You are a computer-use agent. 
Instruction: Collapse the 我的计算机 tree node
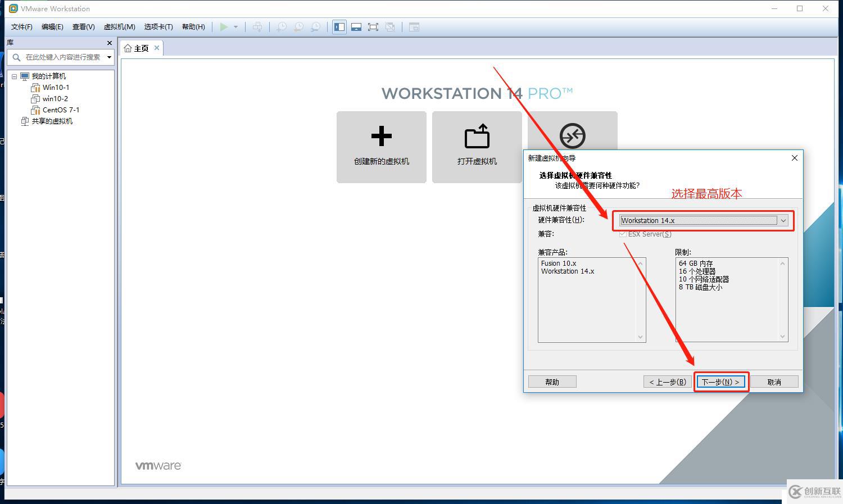[x=15, y=76]
